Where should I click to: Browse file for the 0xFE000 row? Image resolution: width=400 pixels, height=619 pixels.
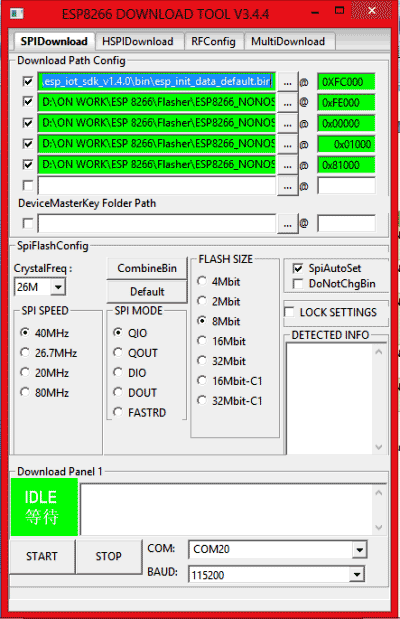(x=287, y=103)
